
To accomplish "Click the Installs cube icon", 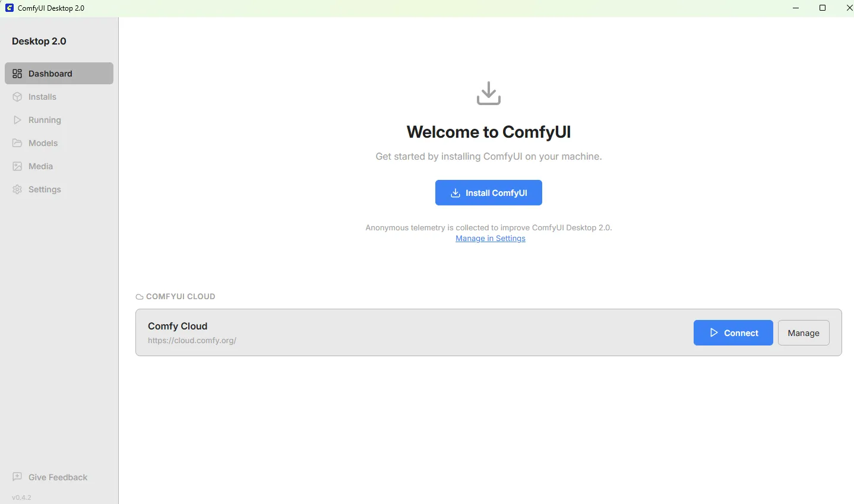I will (17, 97).
